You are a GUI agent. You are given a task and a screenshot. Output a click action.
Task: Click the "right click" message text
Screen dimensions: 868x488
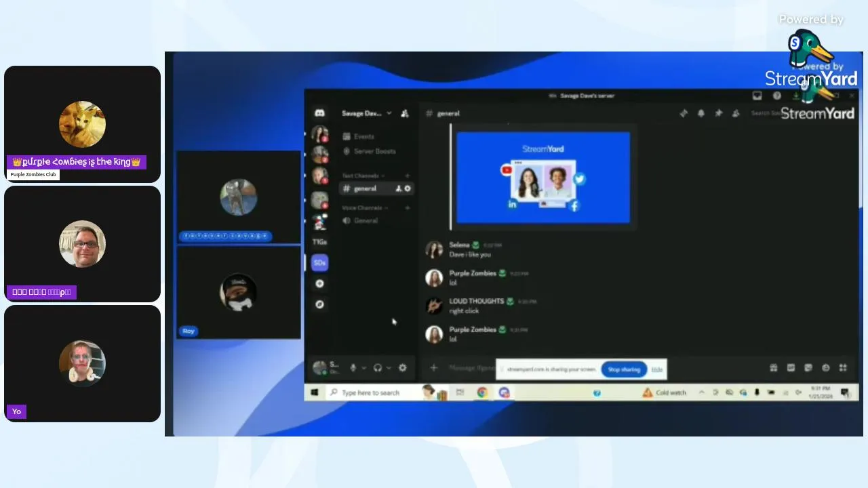464,311
